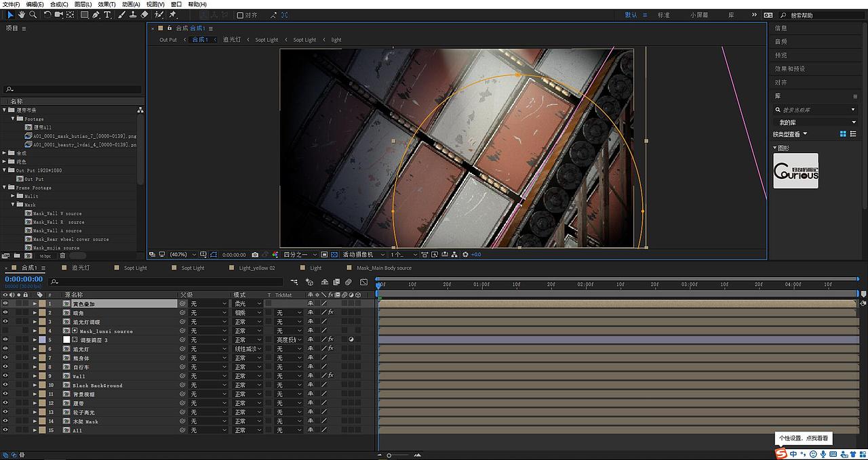The width and height of the screenshot is (868, 460).
Task: Click the label color swatch of layer 5
Action: tap(42, 340)
